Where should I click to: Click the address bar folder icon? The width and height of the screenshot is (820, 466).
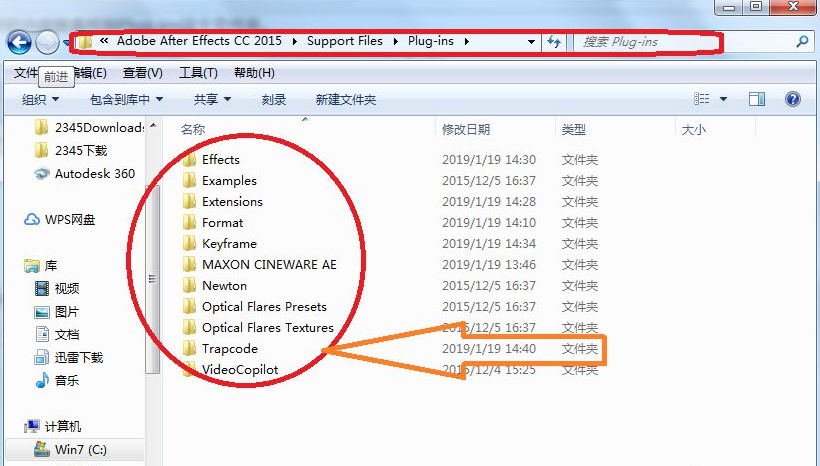click(x=86, y=42)
